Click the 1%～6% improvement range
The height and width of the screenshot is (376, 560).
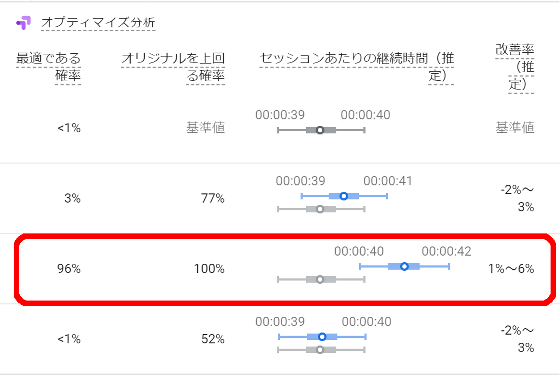coord(511,269)
